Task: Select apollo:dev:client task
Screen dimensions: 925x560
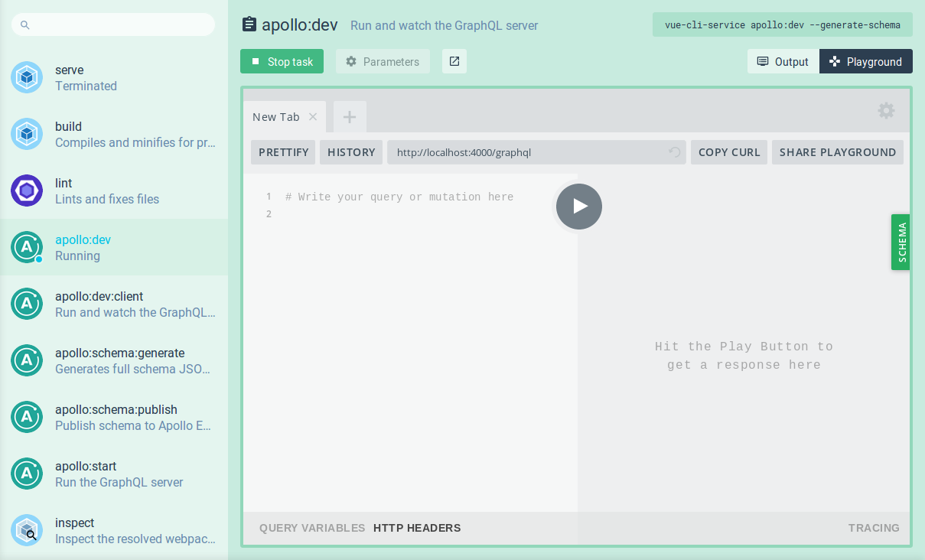Action: tap(114, 304)
